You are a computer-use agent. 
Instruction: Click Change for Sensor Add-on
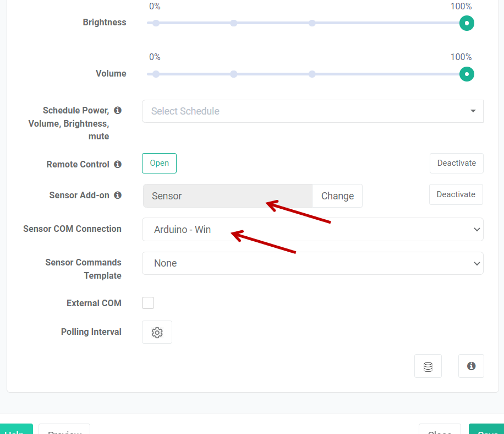337,196
